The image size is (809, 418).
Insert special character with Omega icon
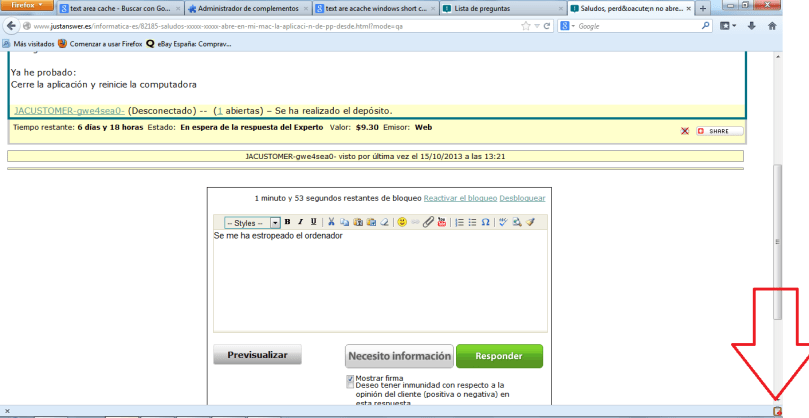pos(486,222)
